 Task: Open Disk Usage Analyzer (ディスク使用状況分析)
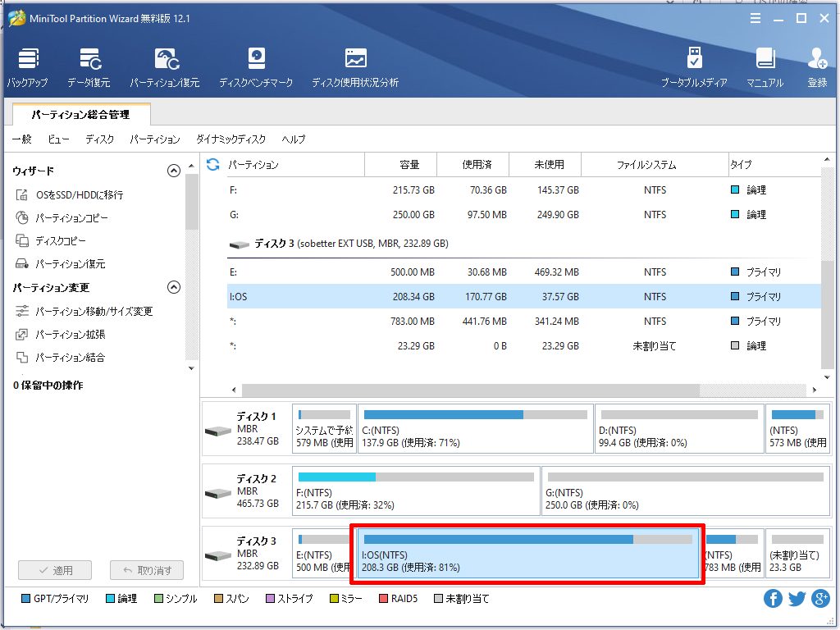(x=355, y=67)
